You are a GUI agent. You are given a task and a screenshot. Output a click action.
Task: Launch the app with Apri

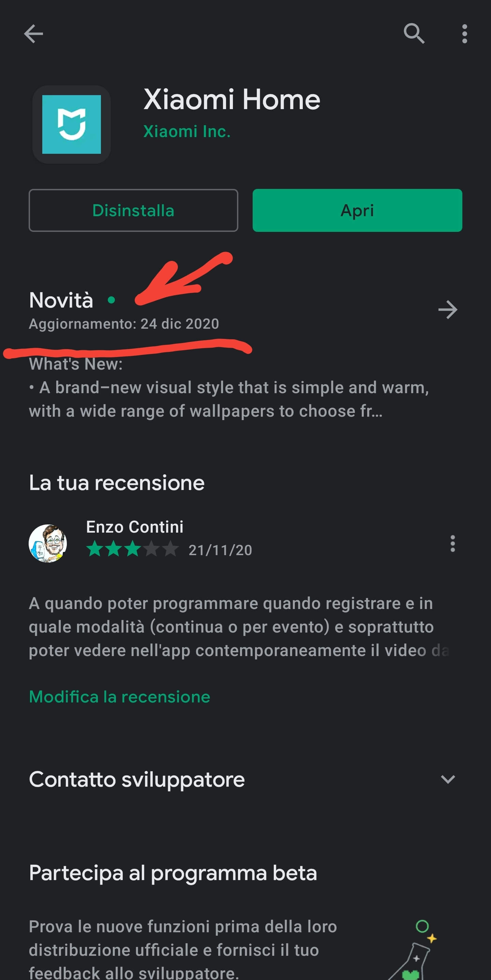click(357, 210)
